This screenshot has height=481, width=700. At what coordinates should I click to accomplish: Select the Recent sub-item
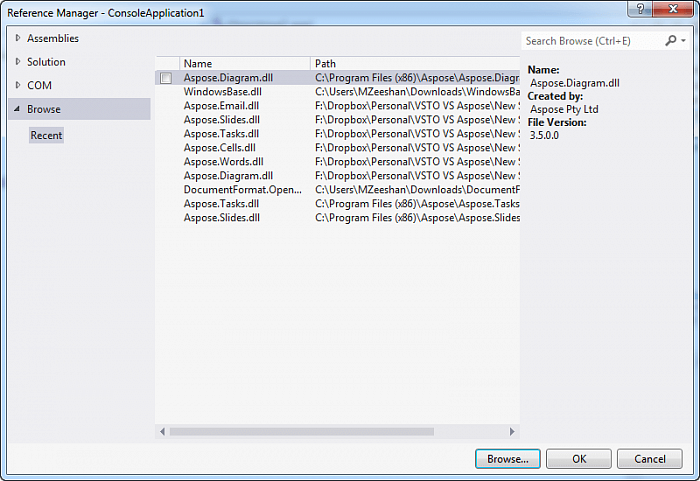46,135
